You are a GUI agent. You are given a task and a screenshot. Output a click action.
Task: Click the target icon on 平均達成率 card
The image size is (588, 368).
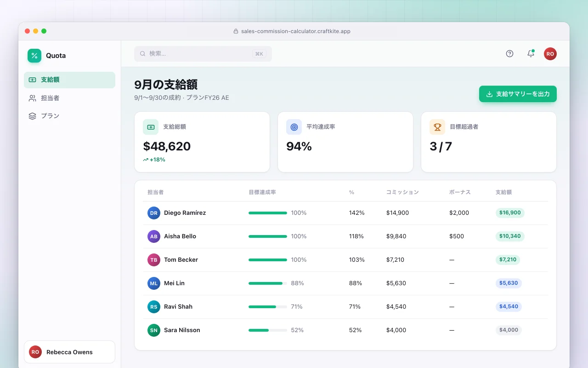tap(294, 127)
